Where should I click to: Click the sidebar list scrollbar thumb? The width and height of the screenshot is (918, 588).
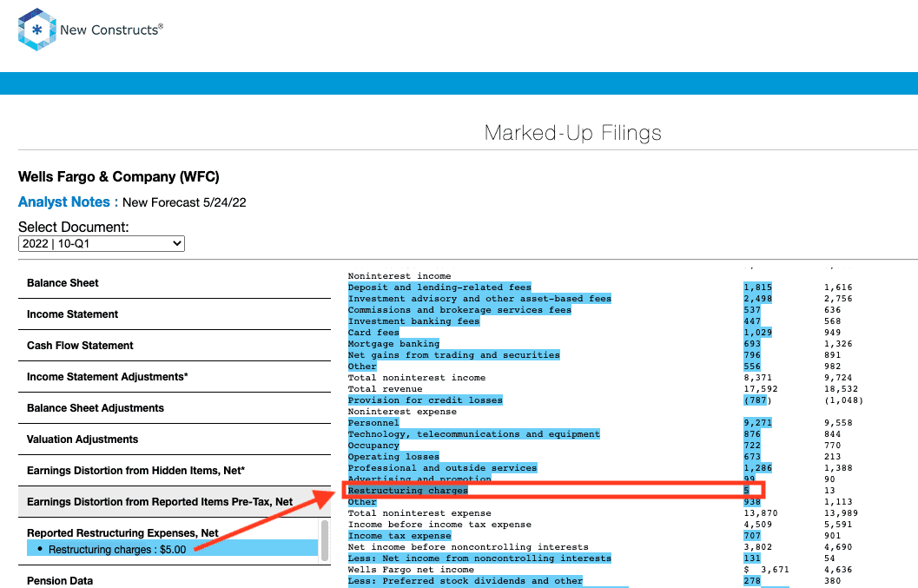point(324,540)
